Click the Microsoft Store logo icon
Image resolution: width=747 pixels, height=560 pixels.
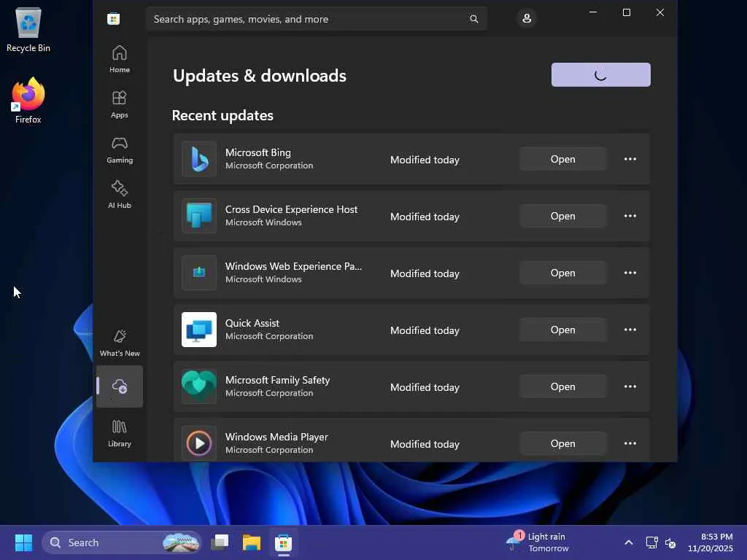(113, 19)
